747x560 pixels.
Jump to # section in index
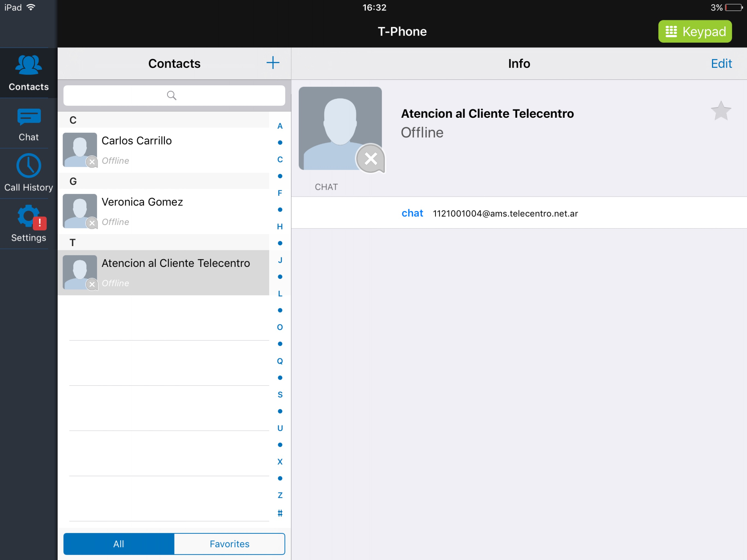(x=280, y=513)
